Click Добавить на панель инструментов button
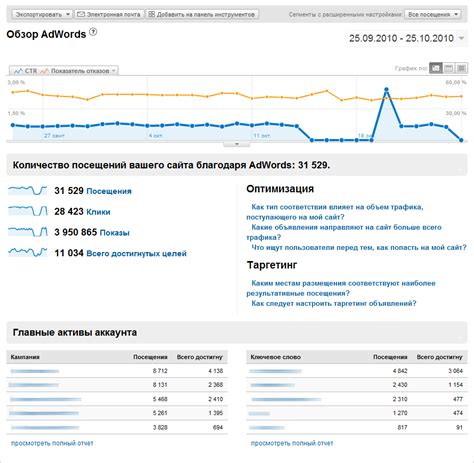Image resolution: width=474 pixels, height=463 pixels. [202, 14]
